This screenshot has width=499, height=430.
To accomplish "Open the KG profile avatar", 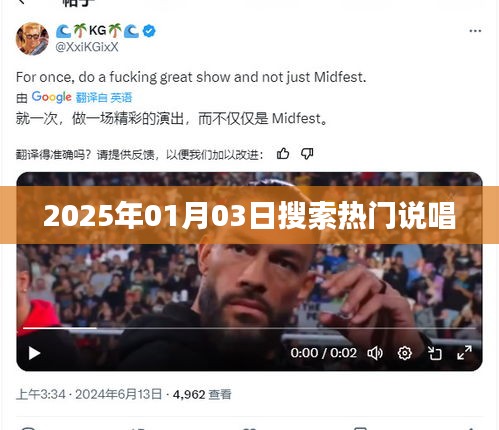I will [32, 39].
